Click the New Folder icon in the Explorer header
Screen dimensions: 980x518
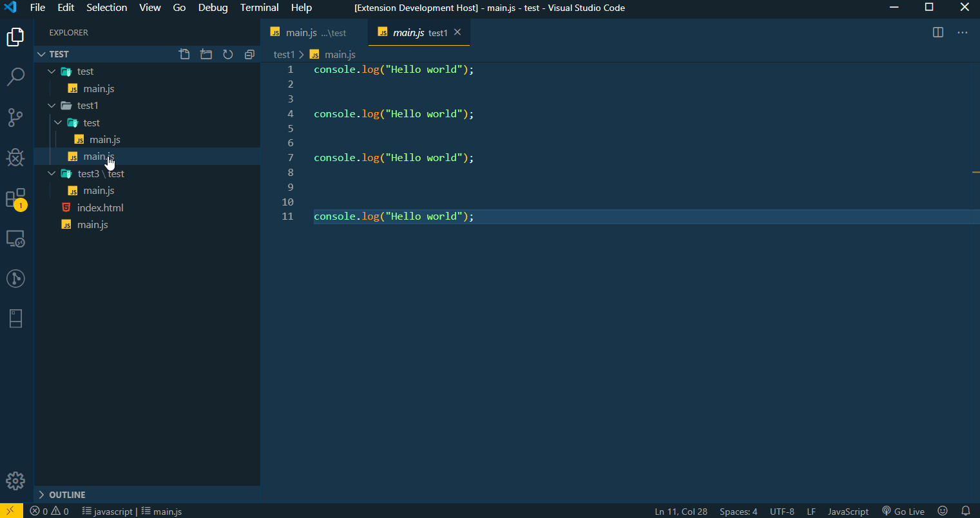(x=206, y=54)
